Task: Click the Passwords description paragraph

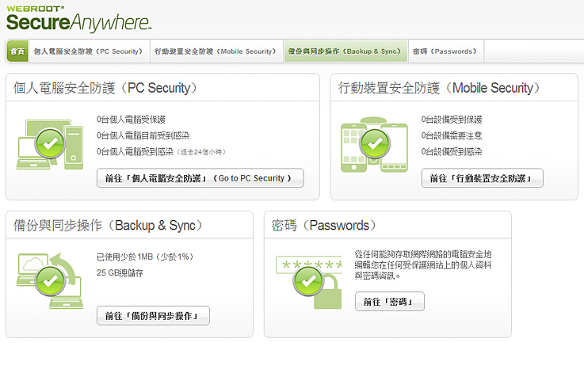Action: tap(423, 265)
